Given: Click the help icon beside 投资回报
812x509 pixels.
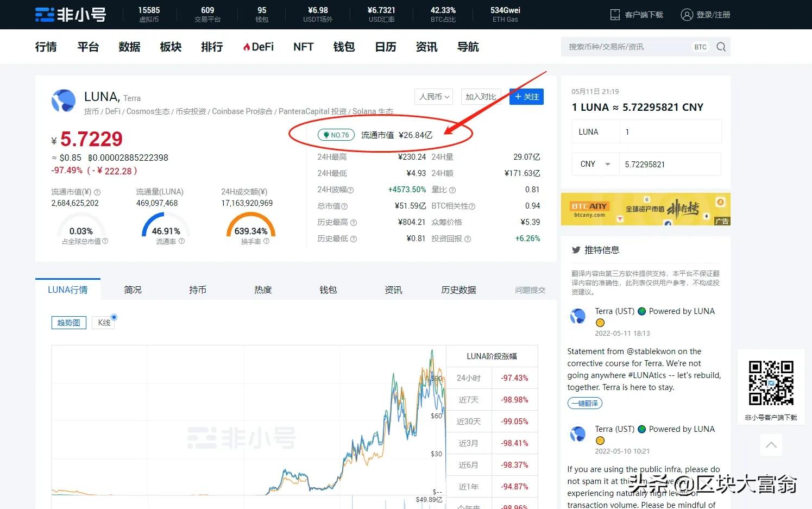Looking at the screenshot, I should click(468, 239).
